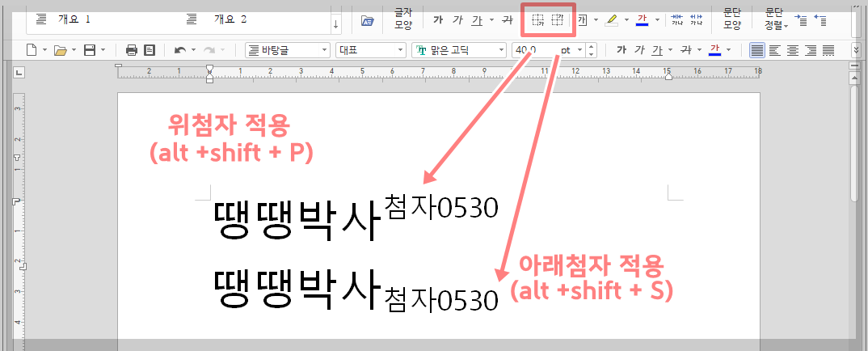The width and height of the screenshot is (868, 351).
Task: Toggle bold in lower format bar
Action: pos(622,50)
